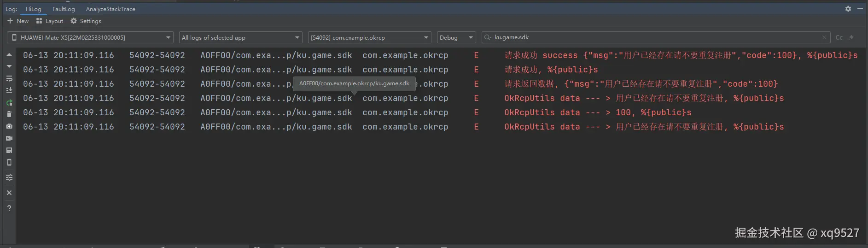Toggle soft-wrap lines icon
This screenshot has width=868, height=248.
click(x=9, y=78)
